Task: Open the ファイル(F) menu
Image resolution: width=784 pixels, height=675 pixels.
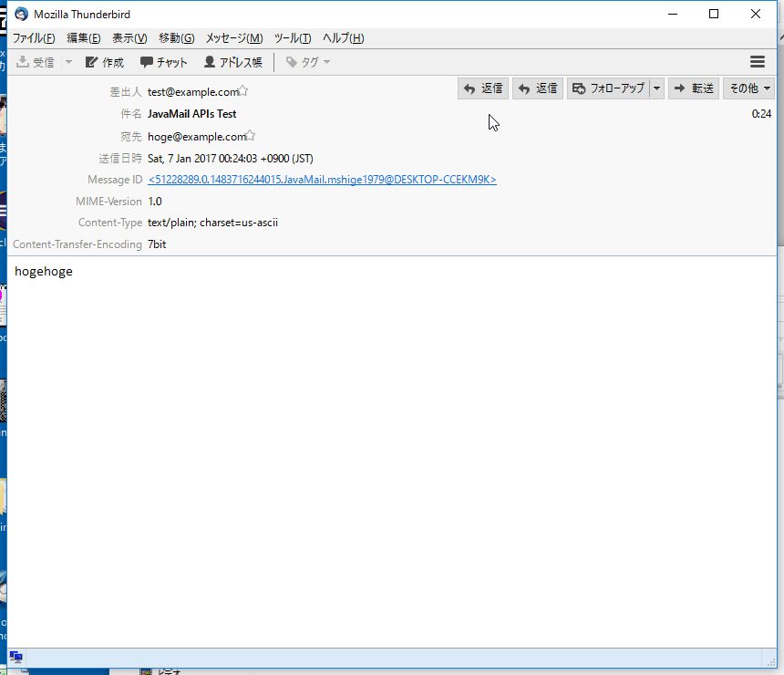Action: click(34, 38)
